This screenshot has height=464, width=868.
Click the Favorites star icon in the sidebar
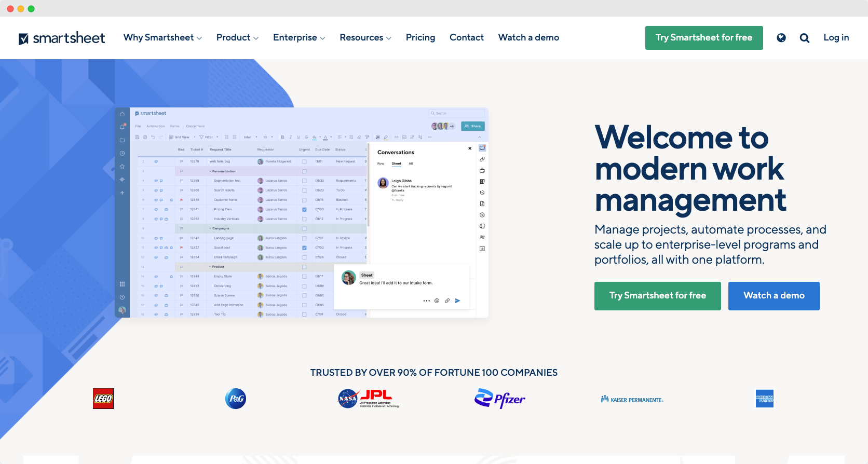(x=122, y=167)
